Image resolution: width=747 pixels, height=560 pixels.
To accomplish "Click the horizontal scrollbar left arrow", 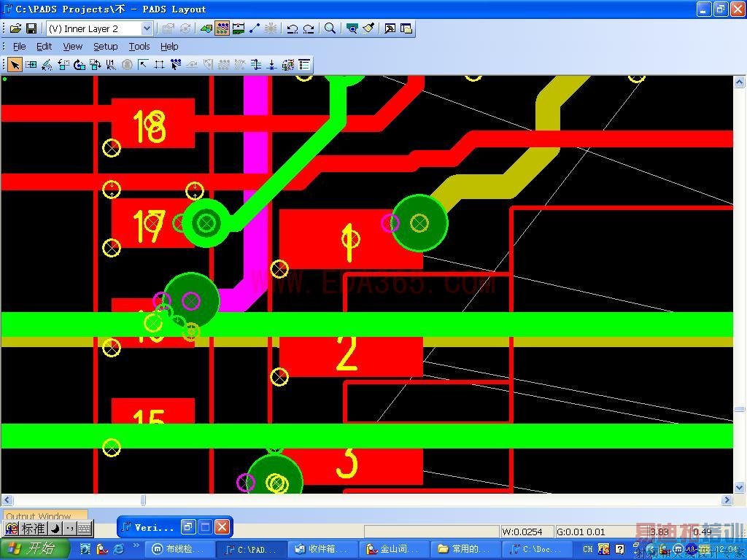I will pyautogui.click(x=7, y=500).
